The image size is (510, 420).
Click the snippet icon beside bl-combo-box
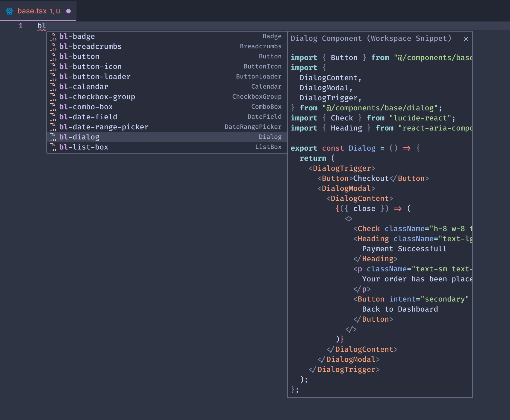point(53,107)
